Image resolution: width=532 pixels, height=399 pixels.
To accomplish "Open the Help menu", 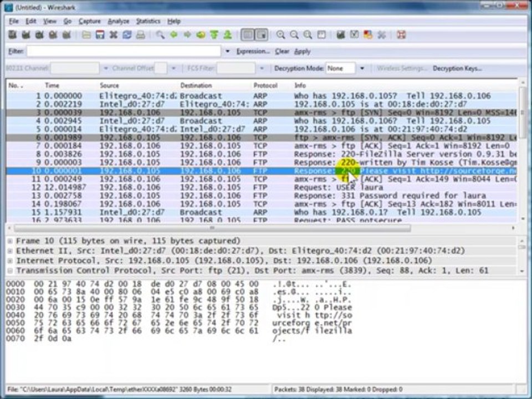I will point(173,22).
